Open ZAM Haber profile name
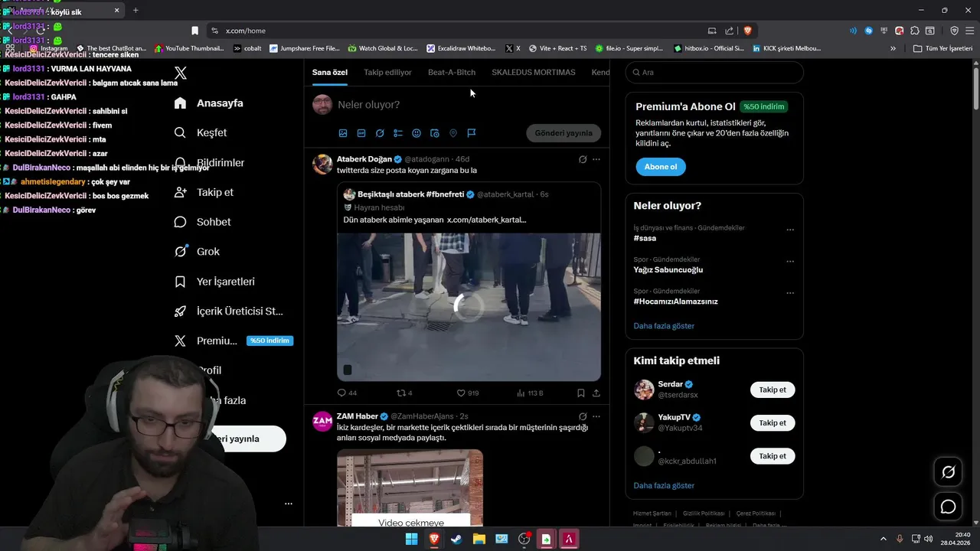The width and height of the screenshot is (980, 551). (x=358, y=416)
